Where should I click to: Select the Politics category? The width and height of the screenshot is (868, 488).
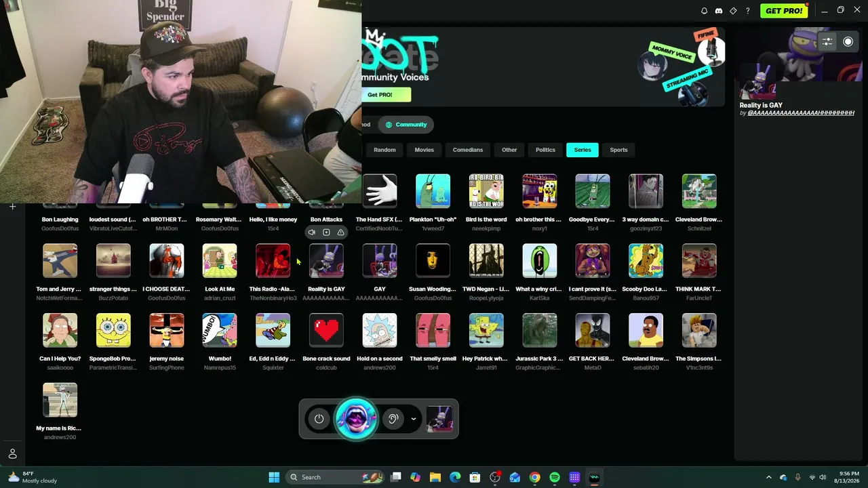pos(545,150)
